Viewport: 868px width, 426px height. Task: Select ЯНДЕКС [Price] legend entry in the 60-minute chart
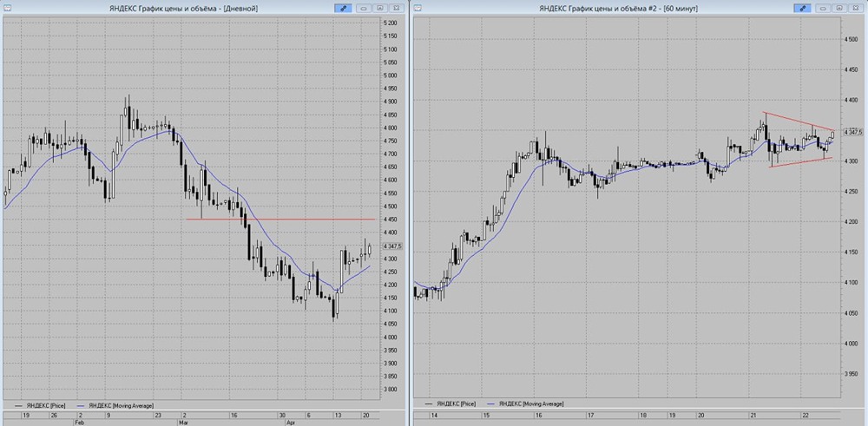(x=450, y=403)
